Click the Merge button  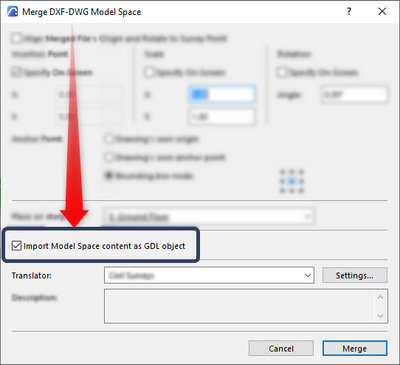click(x=355, y=348)
